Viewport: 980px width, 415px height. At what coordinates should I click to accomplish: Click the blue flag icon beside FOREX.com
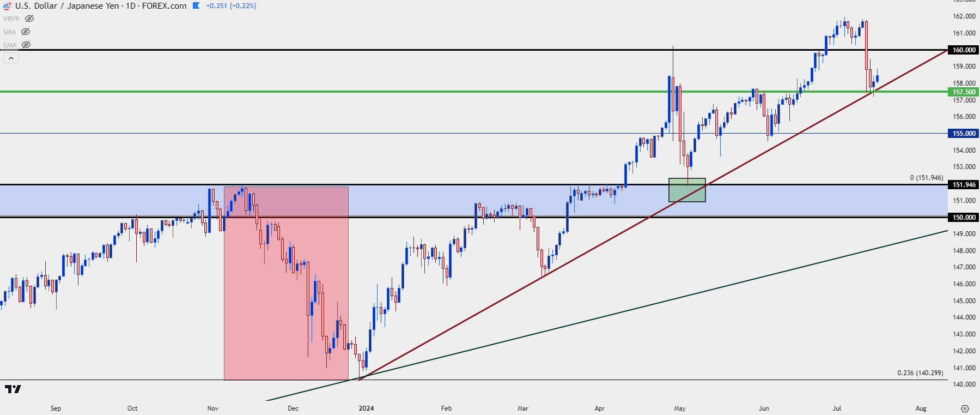[x=196, y=5]
